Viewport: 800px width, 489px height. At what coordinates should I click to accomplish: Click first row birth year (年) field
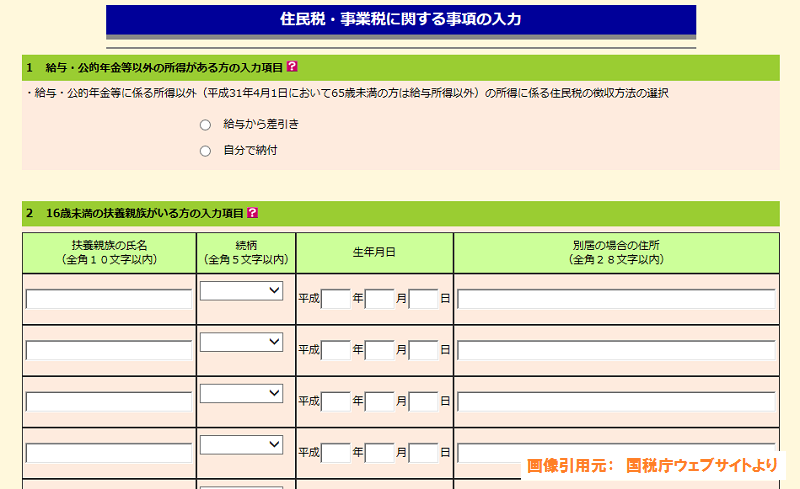point(336,299)
